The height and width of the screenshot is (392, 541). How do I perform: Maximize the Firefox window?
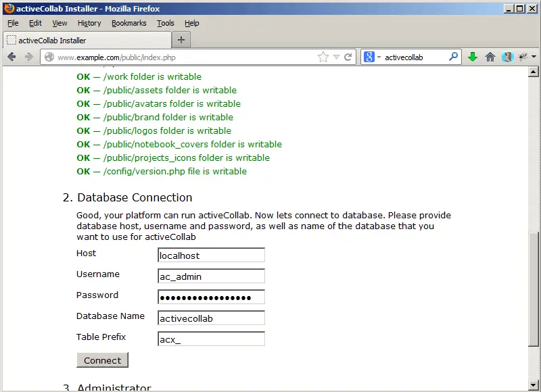point(520,9)
